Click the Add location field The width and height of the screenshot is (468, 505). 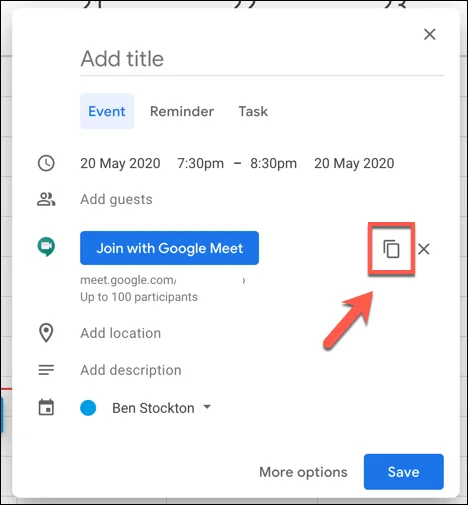[x=120, y=333]
